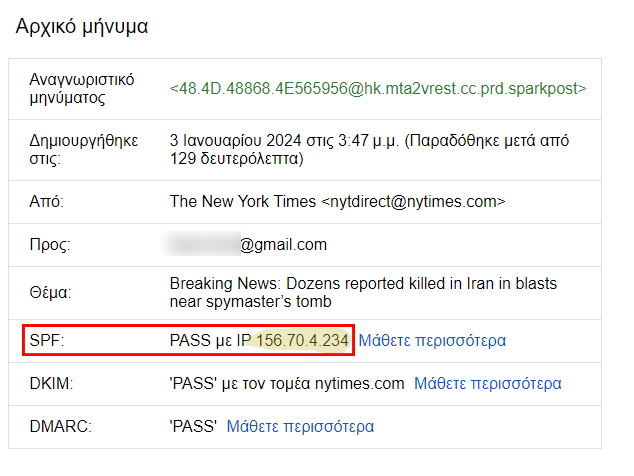The image size is (634, 476).
Task: Click the 'Από:' row label
Action: tap(46, 201)
